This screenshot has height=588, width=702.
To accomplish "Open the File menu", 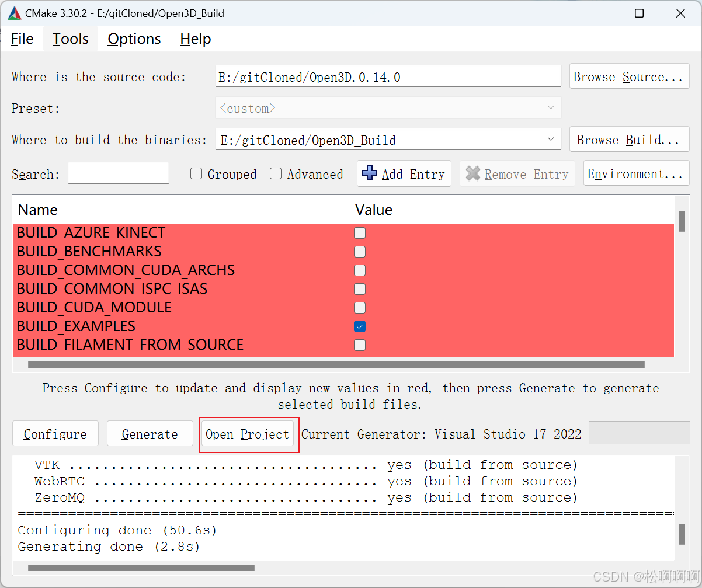I will click(x=22, y=39).
